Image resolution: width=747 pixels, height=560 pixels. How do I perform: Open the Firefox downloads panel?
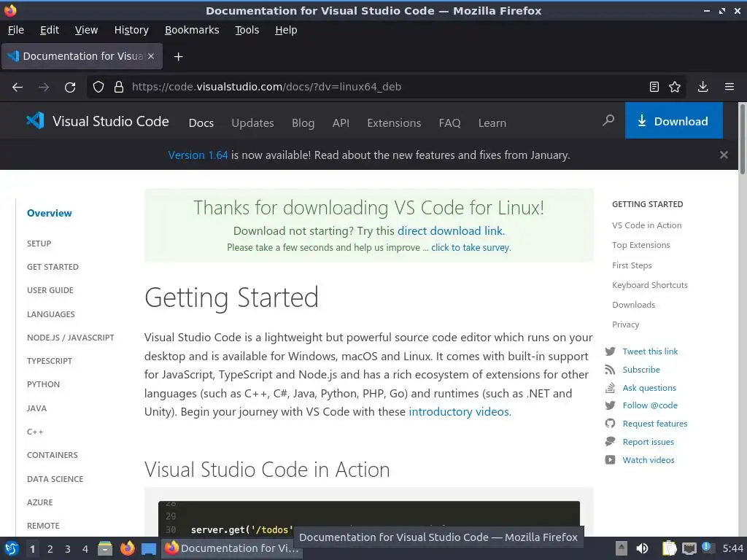[x=703, y=87]
